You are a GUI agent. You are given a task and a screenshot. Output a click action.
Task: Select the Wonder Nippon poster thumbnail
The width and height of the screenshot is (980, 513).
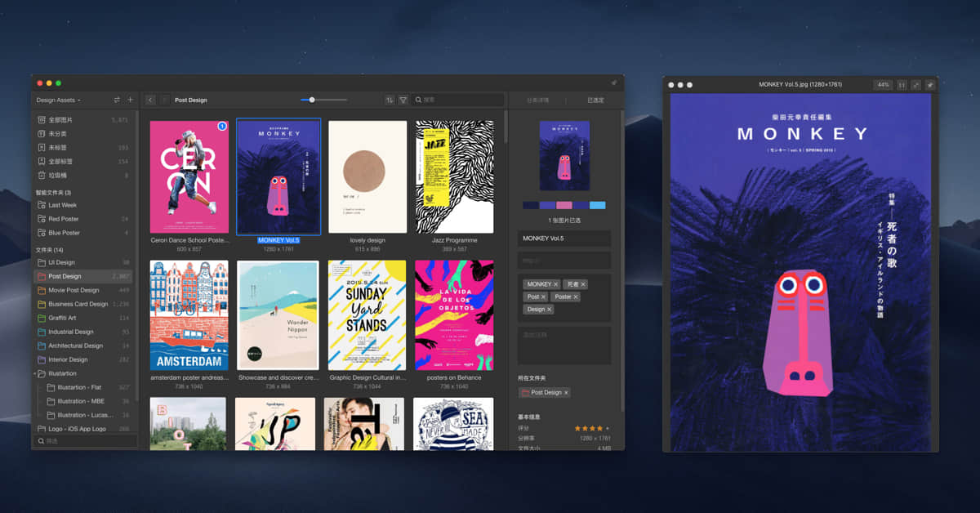278,315
